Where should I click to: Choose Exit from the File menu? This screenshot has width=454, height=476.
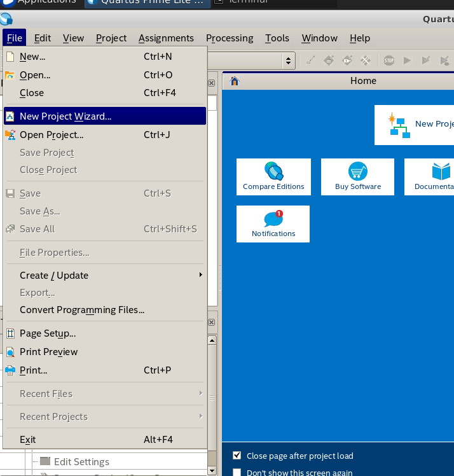(x=105, y=440)
